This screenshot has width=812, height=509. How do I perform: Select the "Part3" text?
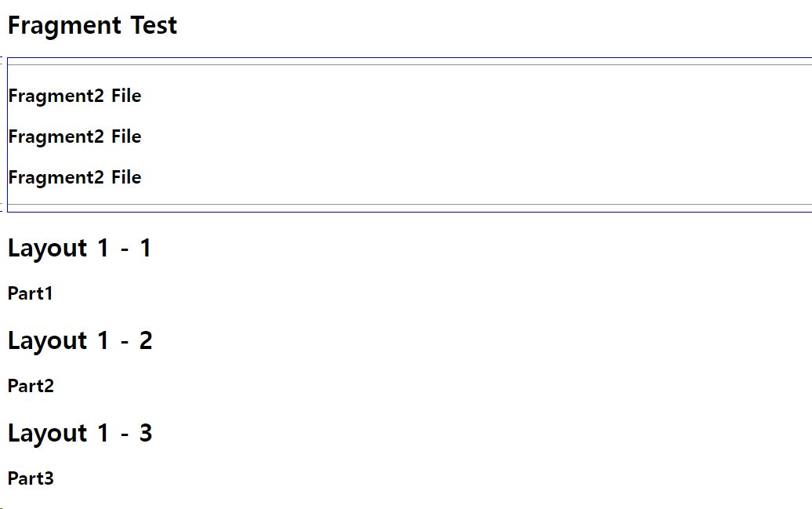pos(31,478)
